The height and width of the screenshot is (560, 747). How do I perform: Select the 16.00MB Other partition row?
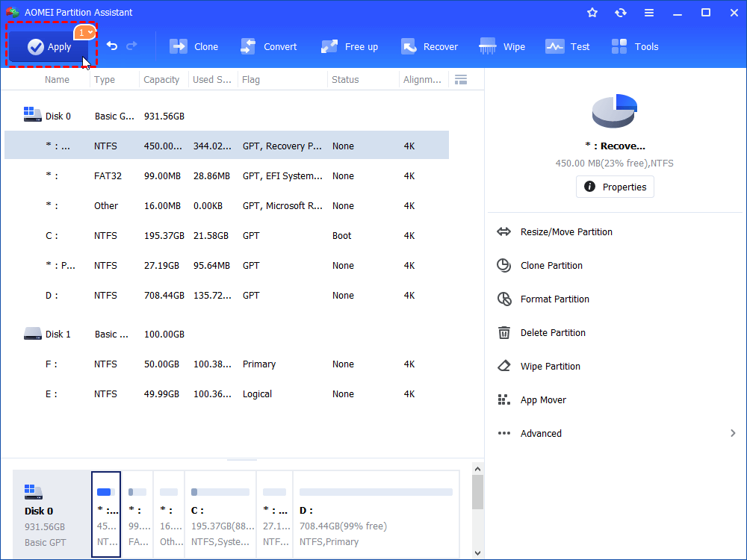pos(227,206)
